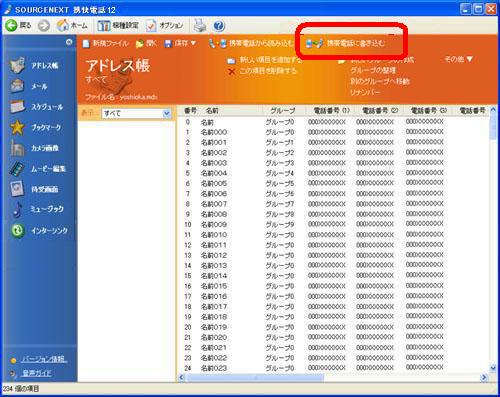
Task: Sort by the グループ column header
Action: [x=283, y=111]
